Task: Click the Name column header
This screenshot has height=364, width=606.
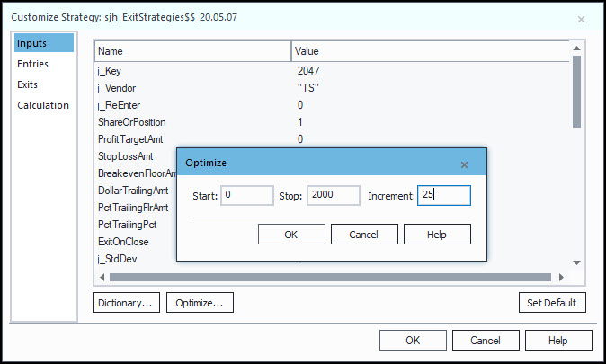Action: pyautogui.click(x=192, y=51)
